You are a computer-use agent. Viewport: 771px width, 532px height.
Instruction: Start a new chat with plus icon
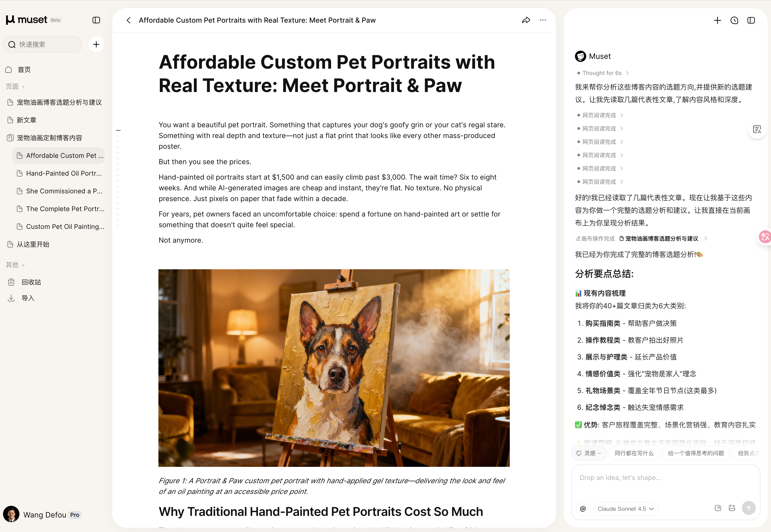(x=717, y=20)
